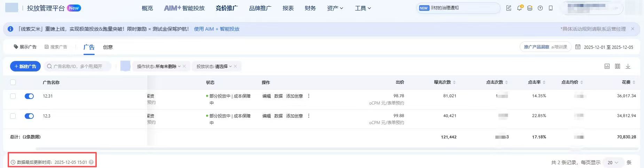This screenshot has width=644, height=168.
Task: Click the help question mark icon in header
Action: coord(540,8)
